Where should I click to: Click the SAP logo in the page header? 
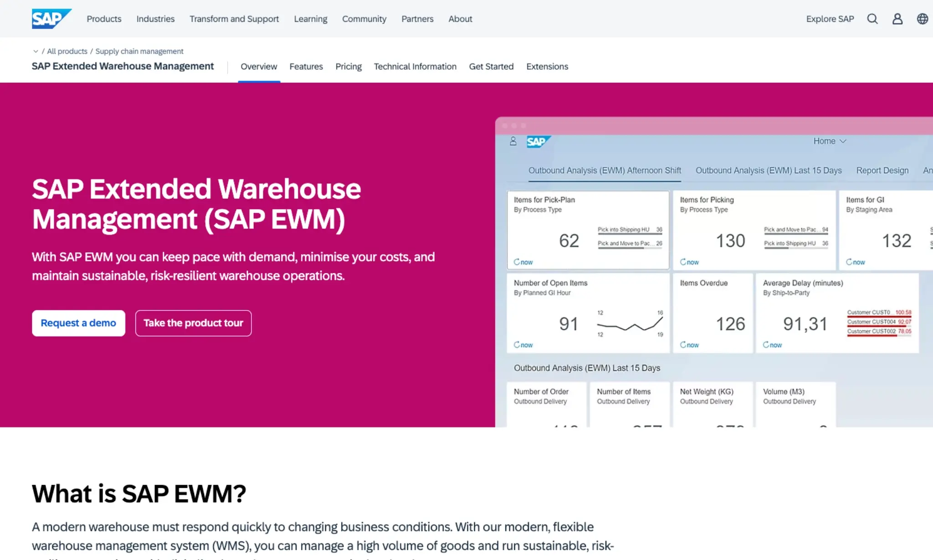pyautogui.click(x=51, y=19)
